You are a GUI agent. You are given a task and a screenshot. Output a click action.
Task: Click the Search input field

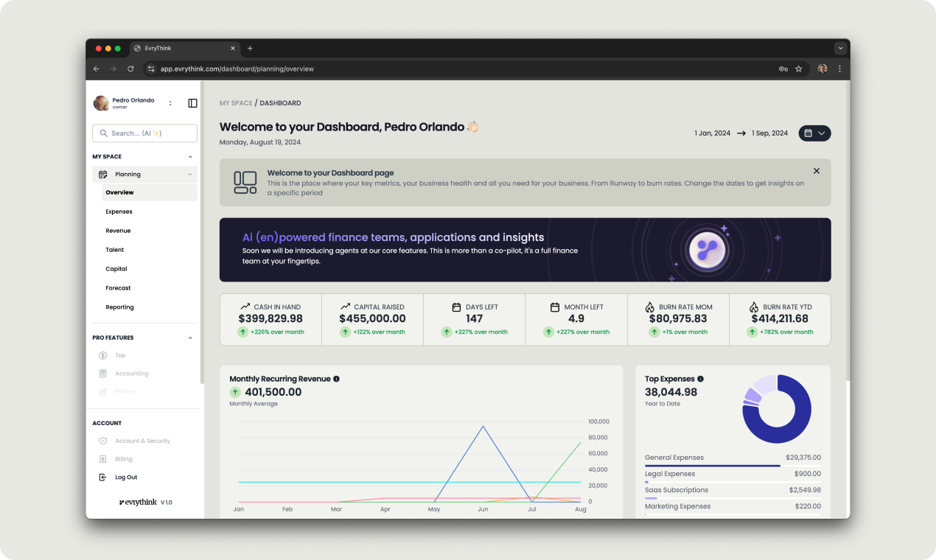(x=144, y=133)
